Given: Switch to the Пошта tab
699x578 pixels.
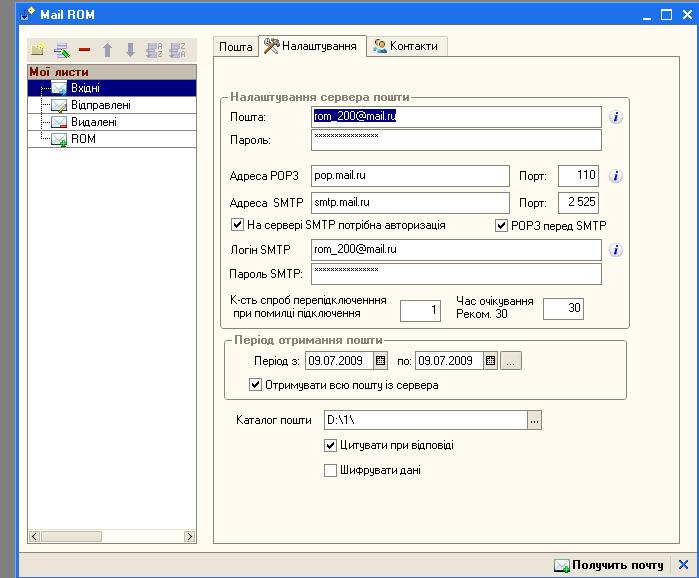Looking at the screenshot, I should tap(235, 47).
